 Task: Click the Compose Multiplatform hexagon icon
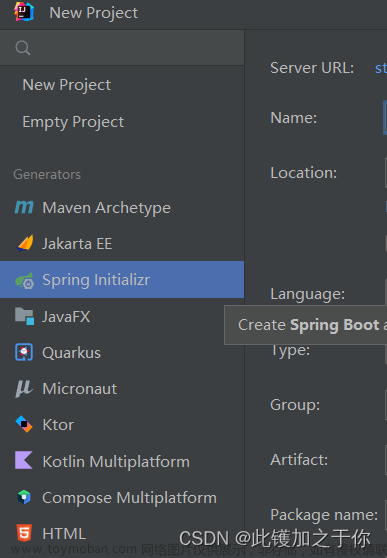(x=24, y=497)
